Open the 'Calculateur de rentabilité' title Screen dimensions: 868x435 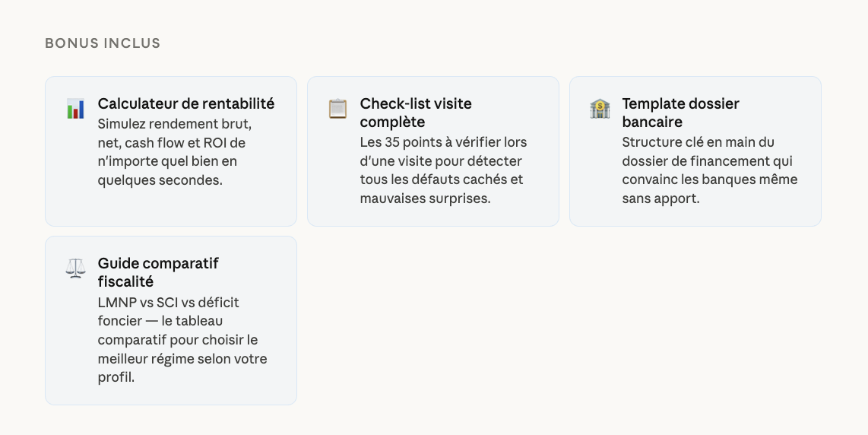(x=186, y=103)
